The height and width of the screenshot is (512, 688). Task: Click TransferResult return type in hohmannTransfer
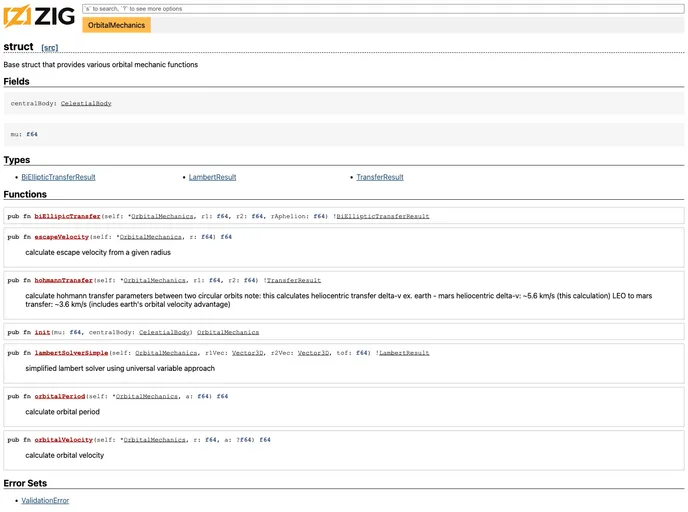(x=294, y=281)
